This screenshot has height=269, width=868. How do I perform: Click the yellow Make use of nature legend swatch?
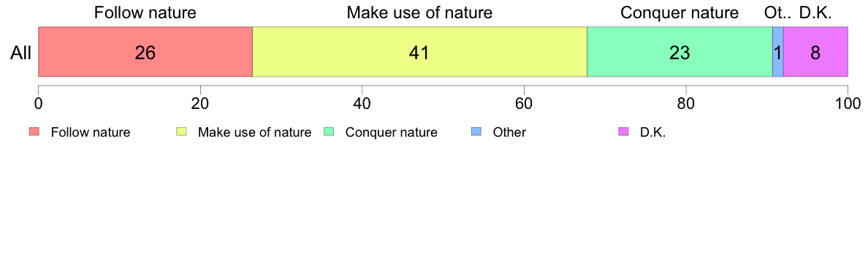[x=182, y=132]
